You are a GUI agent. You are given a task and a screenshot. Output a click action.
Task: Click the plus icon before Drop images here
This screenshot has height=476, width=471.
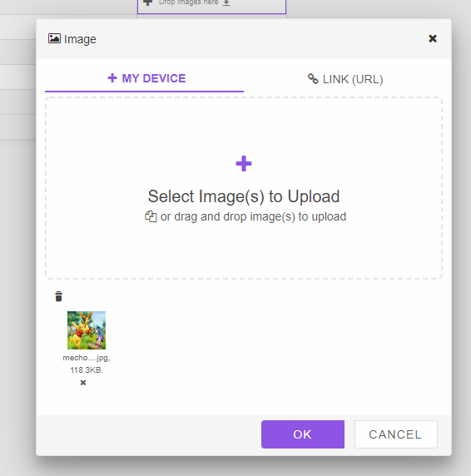pos(147,2)
